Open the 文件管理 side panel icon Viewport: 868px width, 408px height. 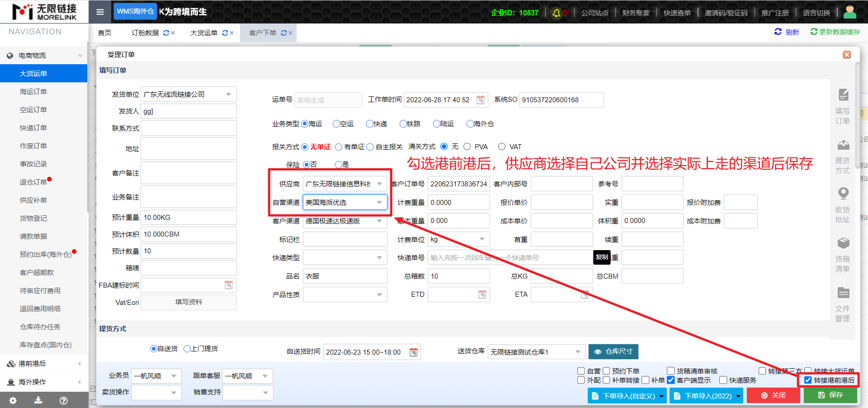843,293
